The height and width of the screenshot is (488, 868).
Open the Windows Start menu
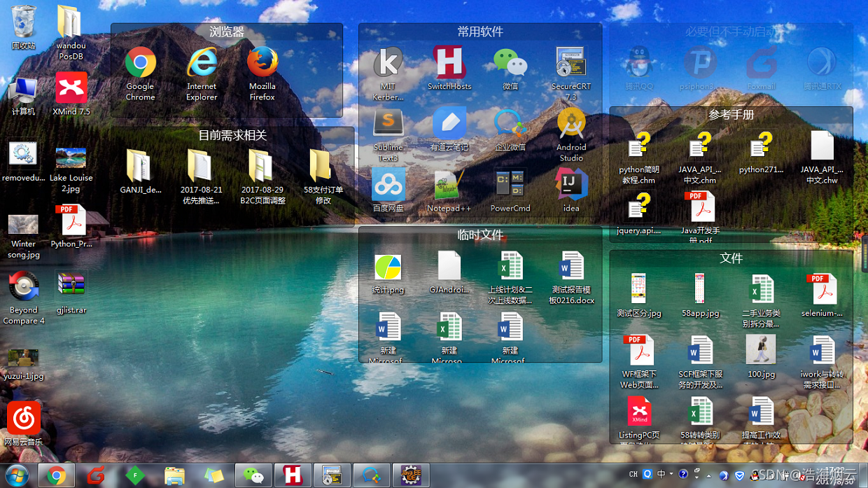pos(17,475)
